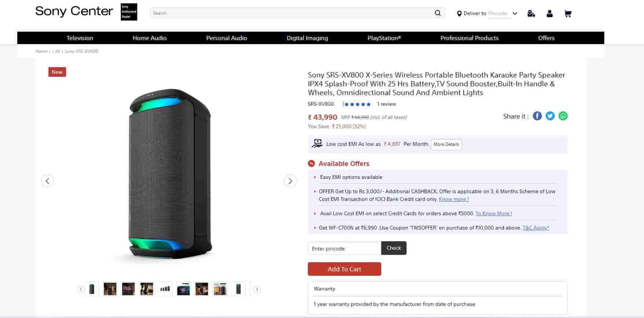Image resolution: width=644 pixels, height=318 pixels.
Task: Click the store locator icon
Action: tap(531, 14)
